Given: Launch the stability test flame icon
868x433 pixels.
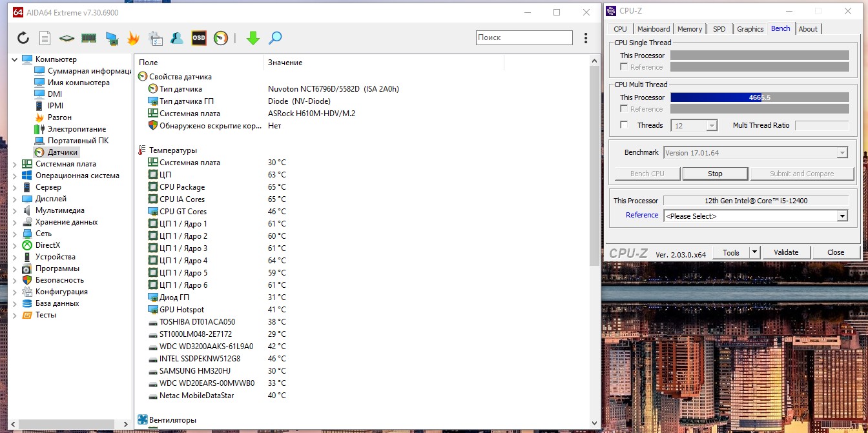Looking at the screenshot, I should click(133, 38).
